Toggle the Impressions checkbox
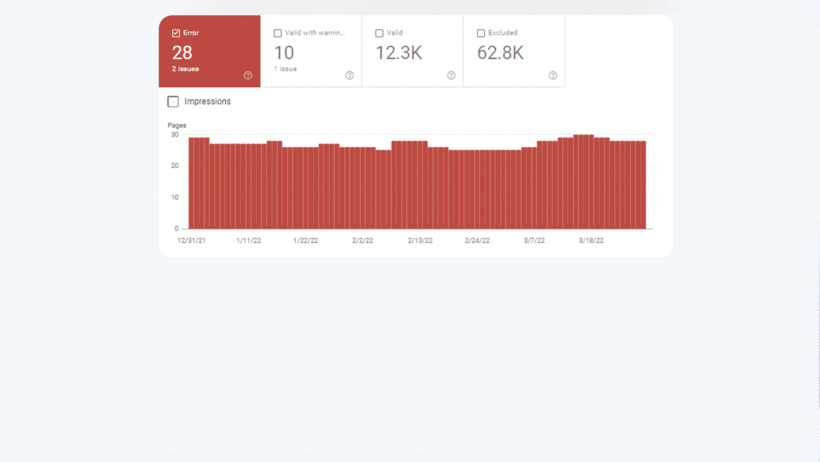The height and width of the screenshot is (462, 820). pyautogui.click(x=173, y=102)
